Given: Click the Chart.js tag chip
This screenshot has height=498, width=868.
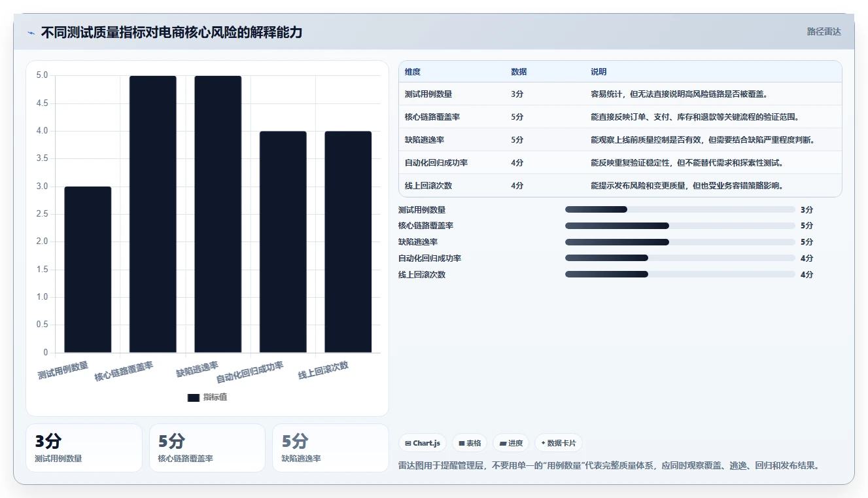Looking at the screenshot, I should (x=423, y=443).
